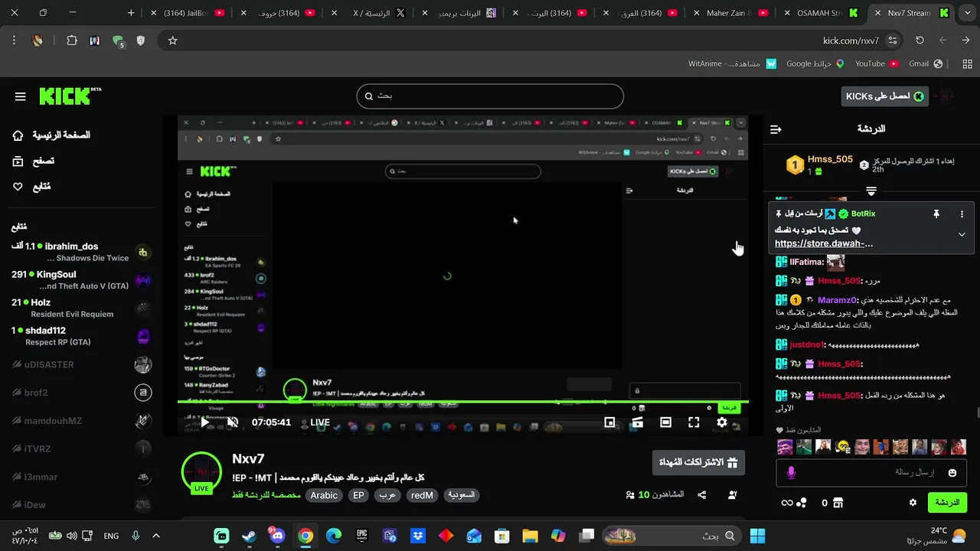Bookmark this page with the star icon
Image resolution: width=980 pixels, height=551 pixels.
pos(172,41)
